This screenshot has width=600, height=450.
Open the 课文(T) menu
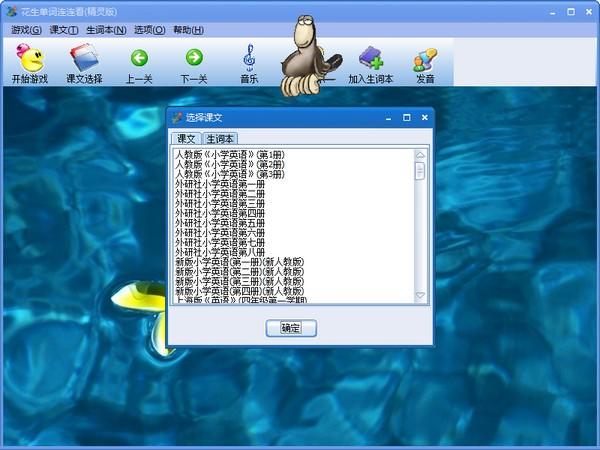pos(64,30)
